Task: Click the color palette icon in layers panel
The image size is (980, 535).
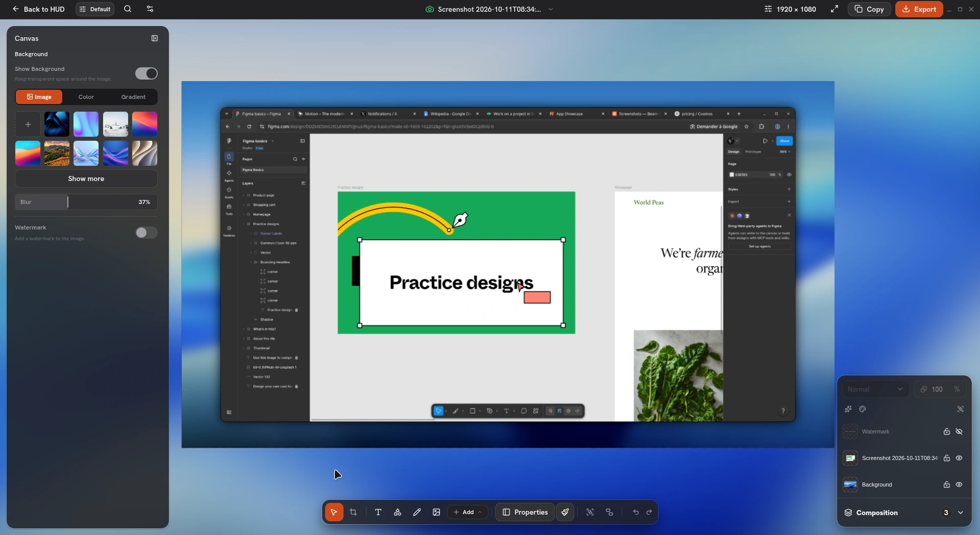Action: point(863,409)
